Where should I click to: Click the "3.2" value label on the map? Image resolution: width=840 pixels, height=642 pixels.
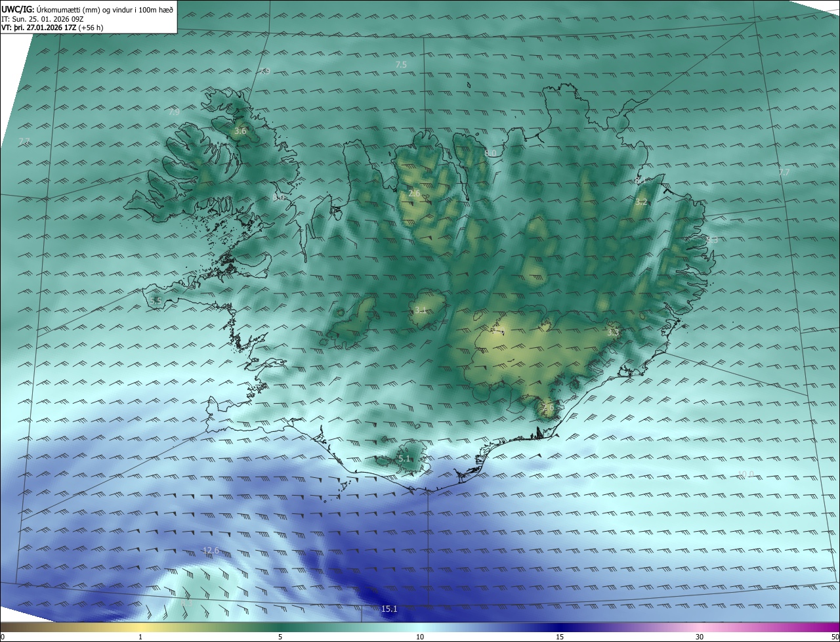tap(642, 202)
